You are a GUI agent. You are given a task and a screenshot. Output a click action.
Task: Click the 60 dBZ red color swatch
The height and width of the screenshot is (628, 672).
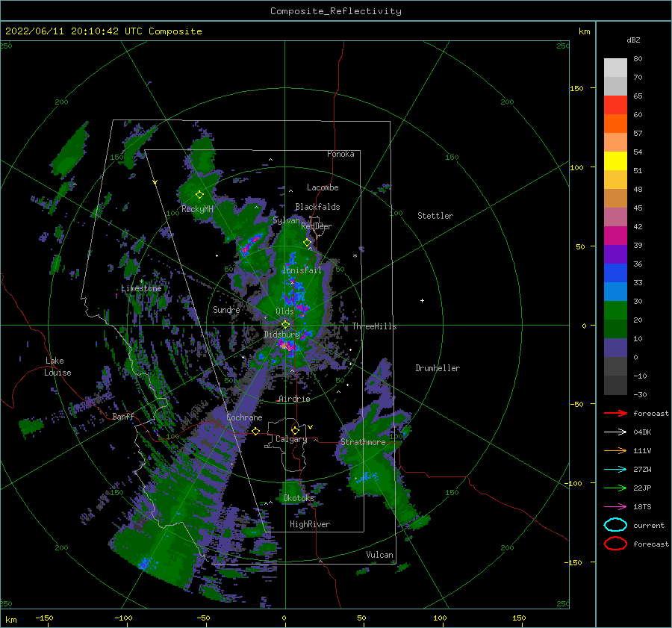coord(615,105)
